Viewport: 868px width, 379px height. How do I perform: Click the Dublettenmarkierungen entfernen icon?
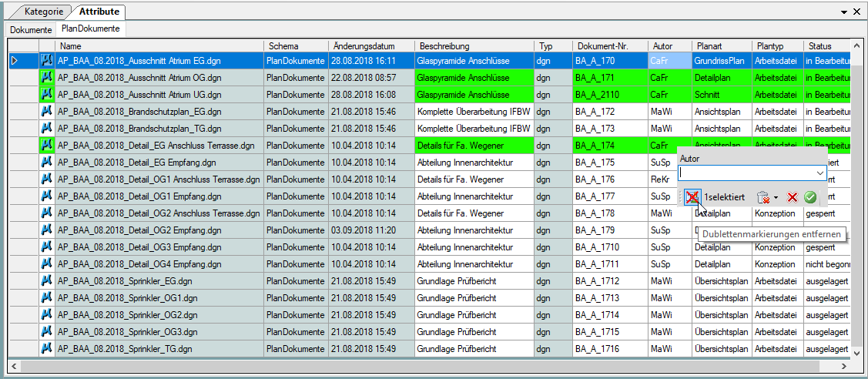692,197
